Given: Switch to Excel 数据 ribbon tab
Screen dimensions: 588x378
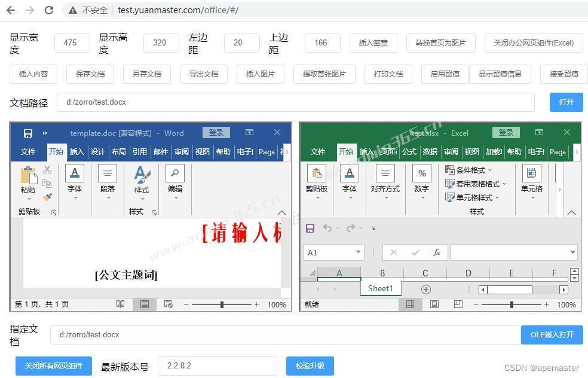Looking at the screenshot, I should (430, 152).
